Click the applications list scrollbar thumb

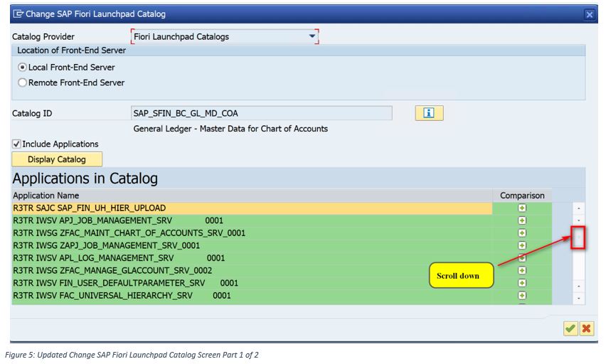(578, 237)
